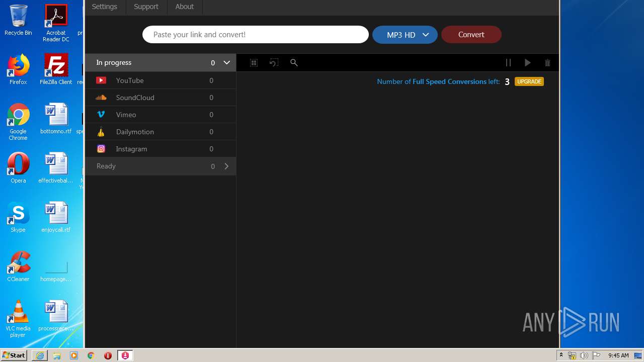Open Windows Explorer folder from taskbar
This screenshot has height=362, width=644.
(57, 355)
